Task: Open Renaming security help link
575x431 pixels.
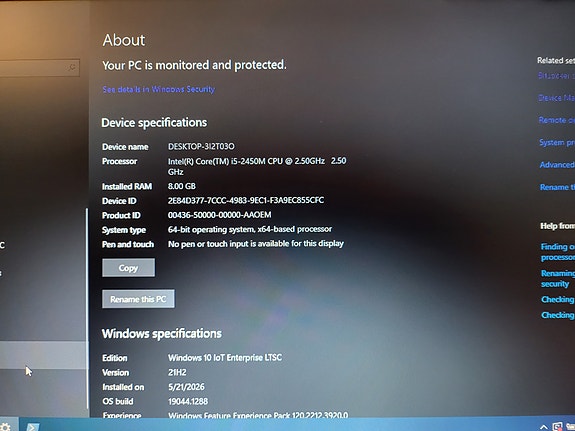Action: pos(558,278)
